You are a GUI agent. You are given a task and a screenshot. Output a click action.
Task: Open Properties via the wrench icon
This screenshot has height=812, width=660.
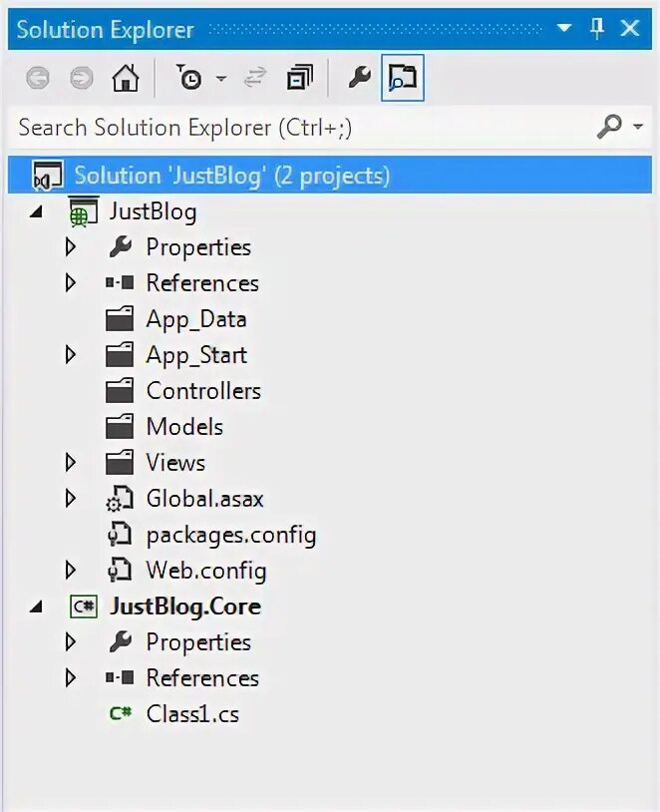[359, 79]
